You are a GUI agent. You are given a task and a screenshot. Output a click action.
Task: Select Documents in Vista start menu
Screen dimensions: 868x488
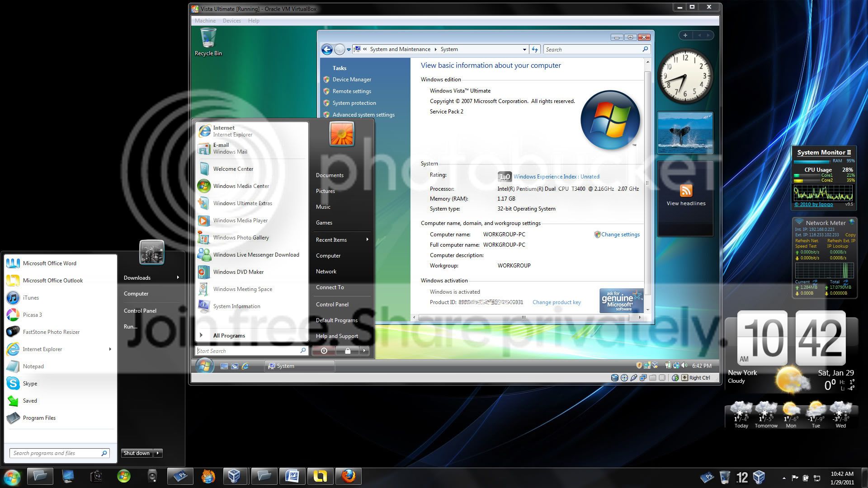pyautogui.click(x=330, y=175)
